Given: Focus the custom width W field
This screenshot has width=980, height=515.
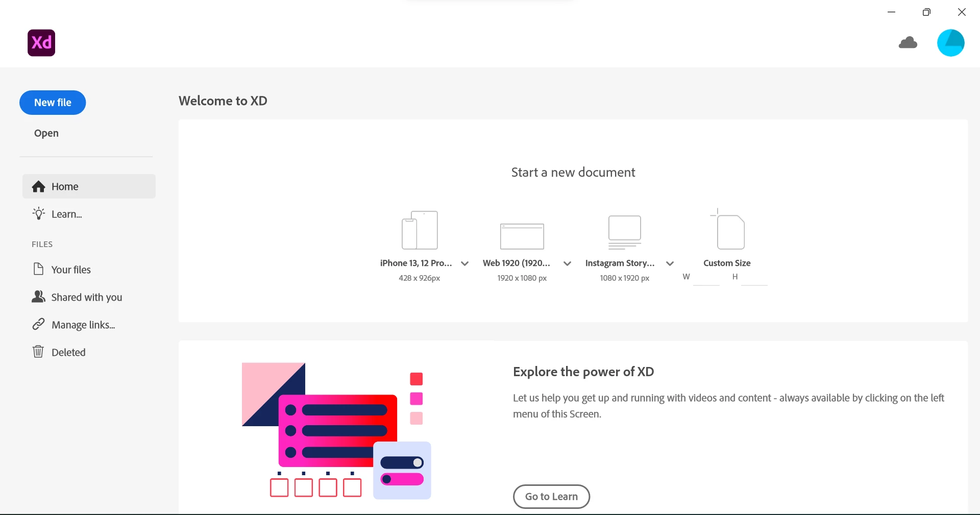Looking at the screenshot, I should point(706,278).
